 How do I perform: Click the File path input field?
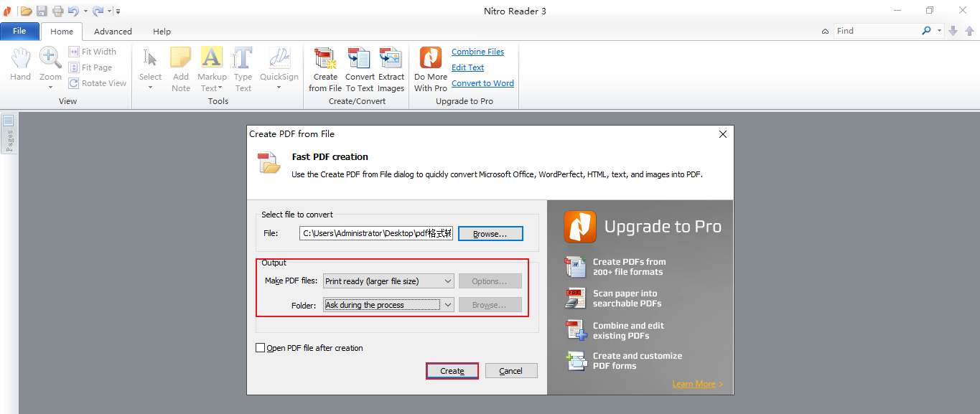point(376,233)
